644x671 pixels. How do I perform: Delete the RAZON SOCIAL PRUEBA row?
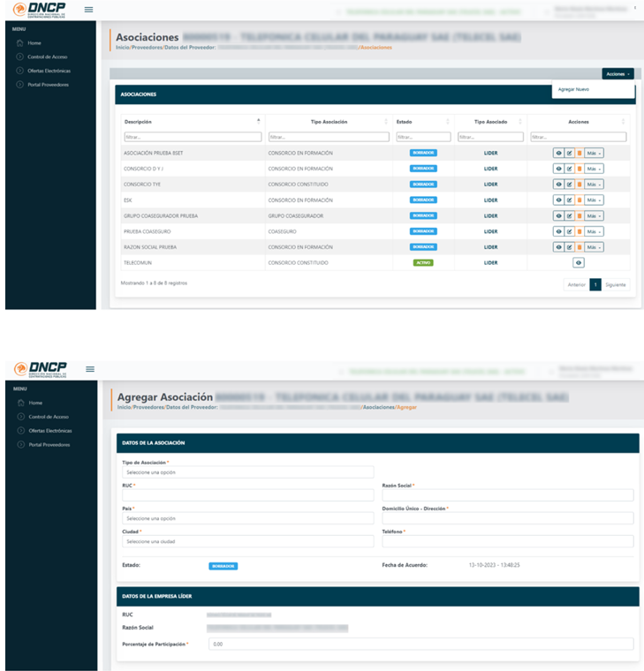579,247
